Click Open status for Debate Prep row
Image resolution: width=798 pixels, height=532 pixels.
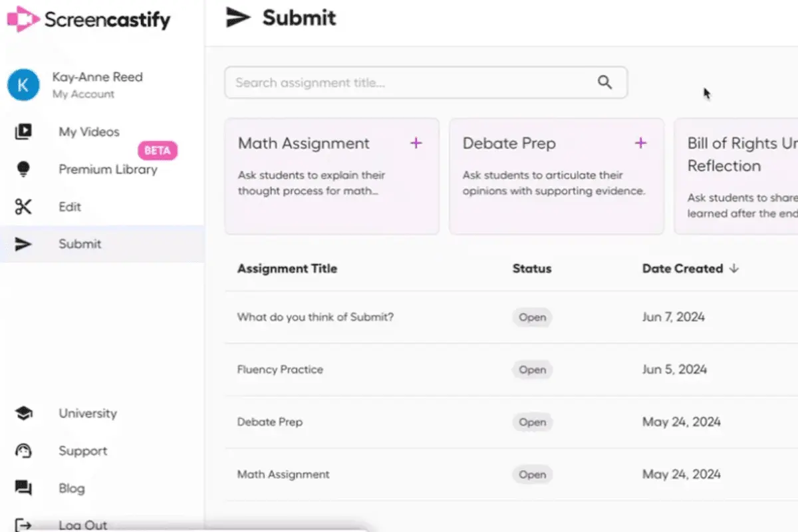532,422
